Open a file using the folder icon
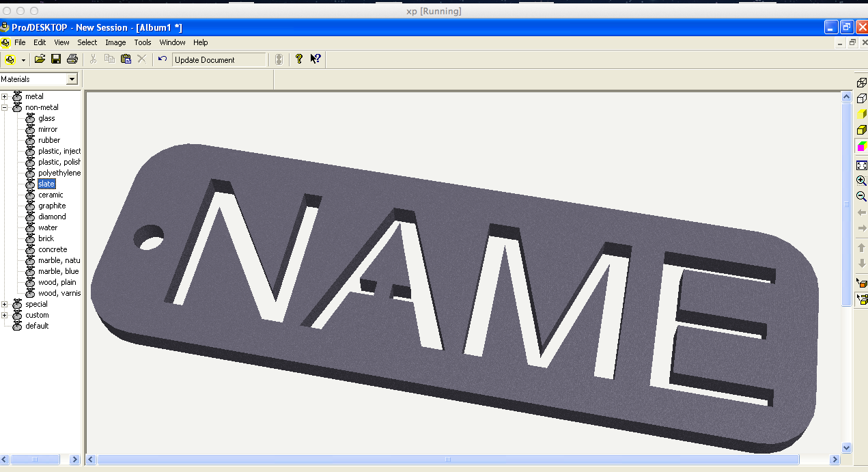 (41, 59)
